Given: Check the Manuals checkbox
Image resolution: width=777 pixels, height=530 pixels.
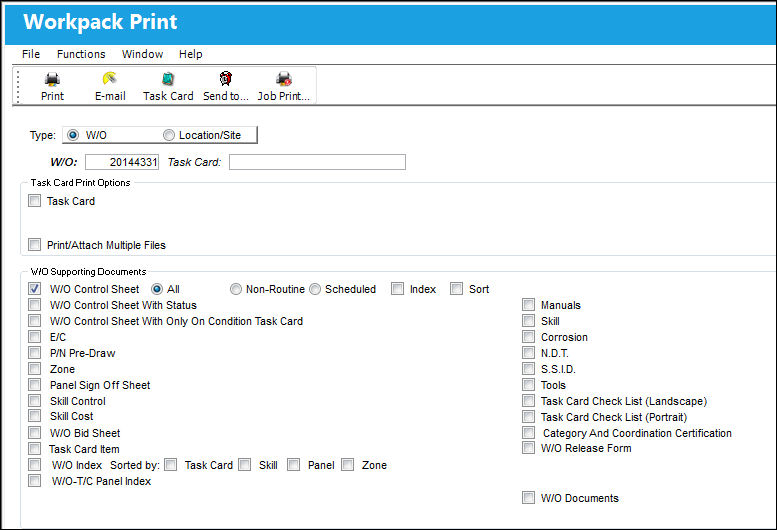Looking at the screenshot, I should 528,304.
